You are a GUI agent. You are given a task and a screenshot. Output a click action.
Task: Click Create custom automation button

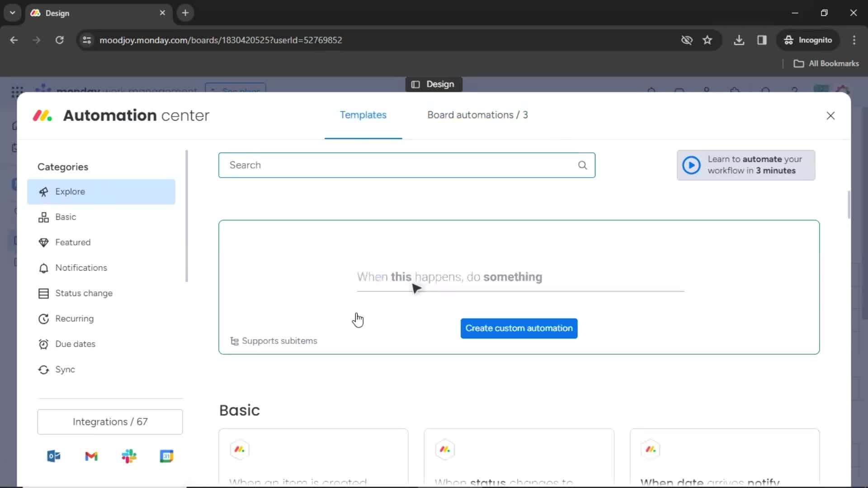(x=519, y=328)
